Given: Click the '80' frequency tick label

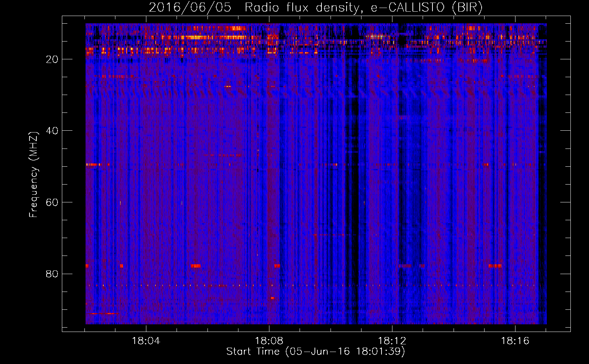Looking at the screenshot, I should [52, 274].
